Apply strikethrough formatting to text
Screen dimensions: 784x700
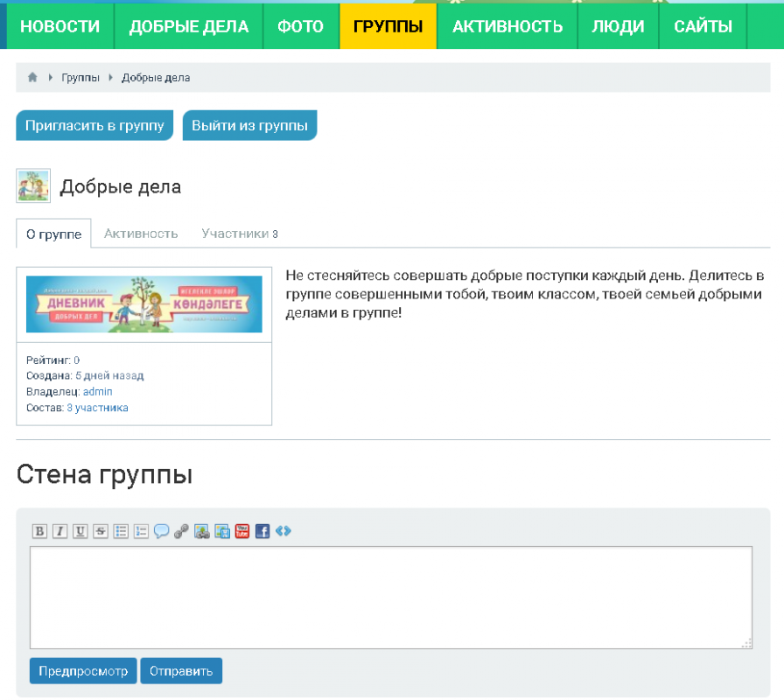(x=100, y=531)
